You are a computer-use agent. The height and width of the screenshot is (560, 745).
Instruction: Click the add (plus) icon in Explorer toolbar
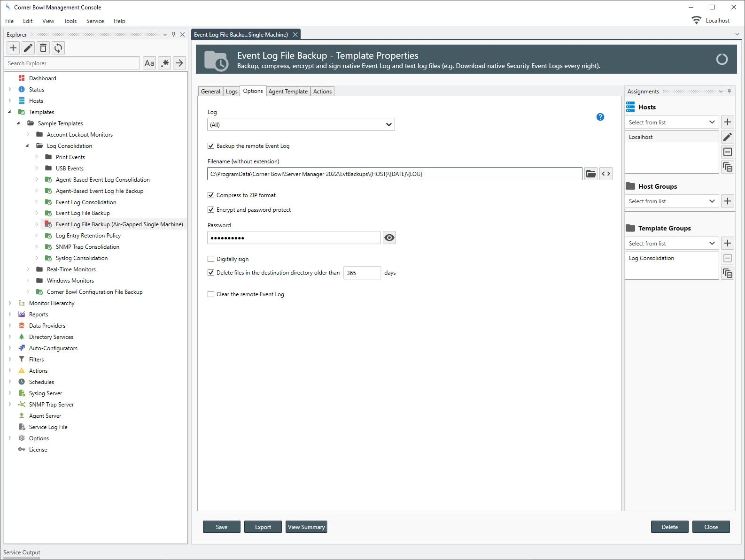click(13, 48)
